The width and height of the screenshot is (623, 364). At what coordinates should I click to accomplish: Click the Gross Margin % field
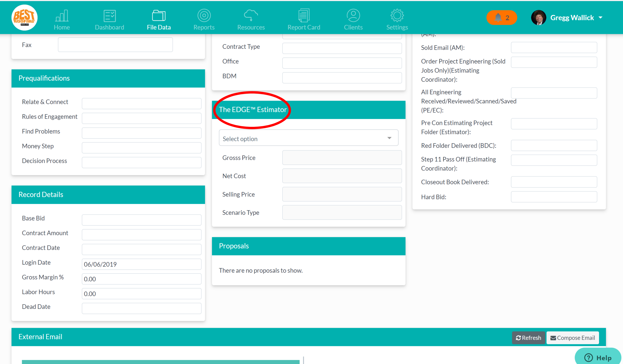142,279
